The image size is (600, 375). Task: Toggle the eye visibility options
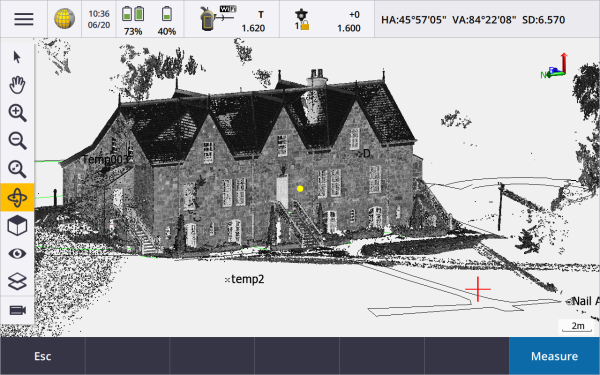pyautogui.click(x=17, y=254)
